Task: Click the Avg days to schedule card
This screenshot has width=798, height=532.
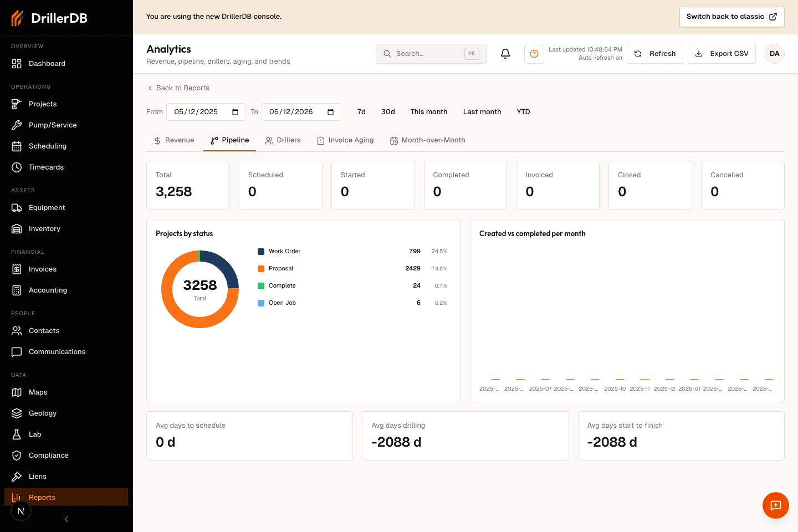Action: click(x=249, y=436)
